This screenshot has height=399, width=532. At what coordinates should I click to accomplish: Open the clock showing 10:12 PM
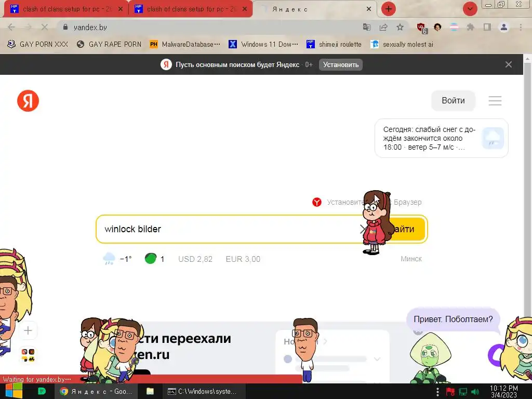504,392
